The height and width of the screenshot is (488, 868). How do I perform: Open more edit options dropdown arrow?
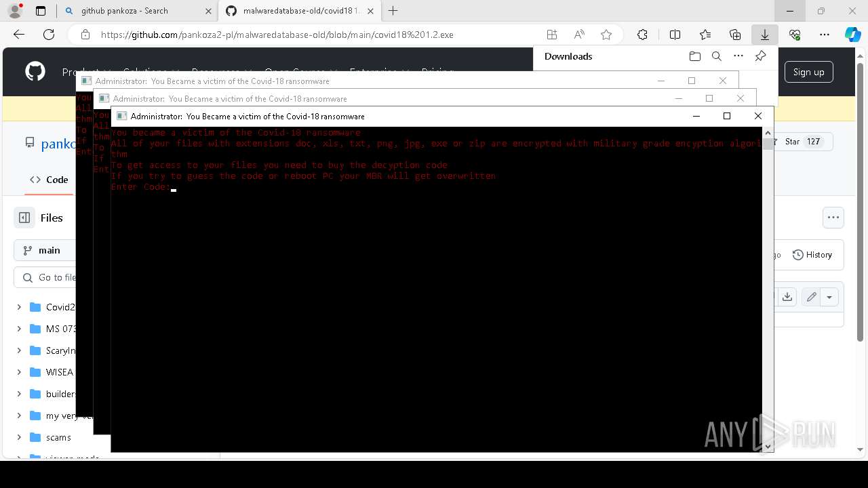pos(829,297)
